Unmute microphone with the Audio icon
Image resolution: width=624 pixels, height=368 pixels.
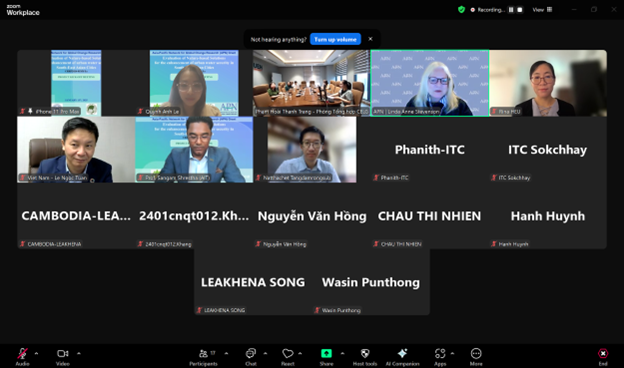coord(23,356)
